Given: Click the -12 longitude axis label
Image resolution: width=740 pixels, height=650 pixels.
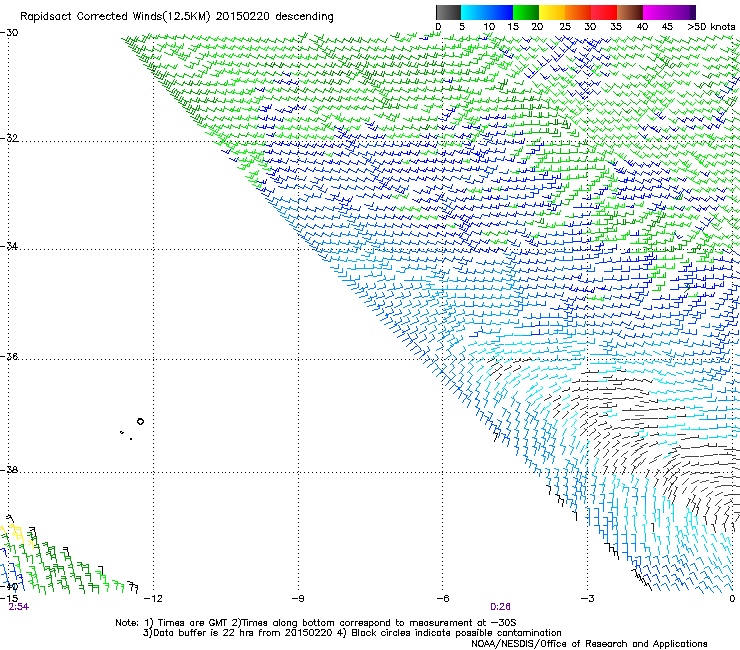Looking at the screenshot, I should click(x=153, y=598).
